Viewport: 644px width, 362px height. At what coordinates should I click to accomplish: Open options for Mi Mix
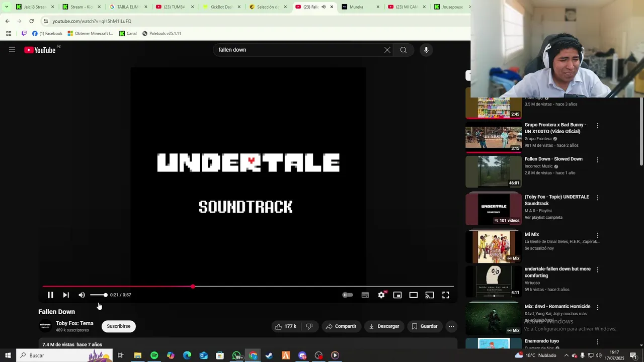point(598,235)
